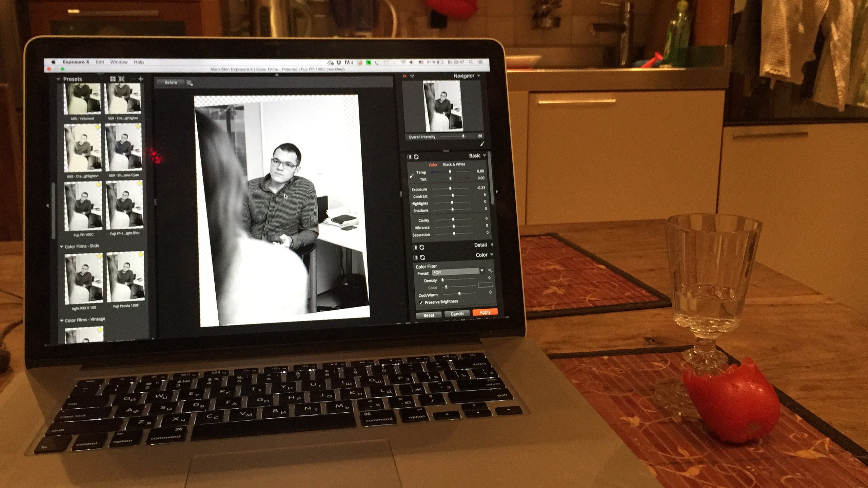Click the presets grid view icon
The height and width of the screenshot is (488, 868).
[113, 79]
